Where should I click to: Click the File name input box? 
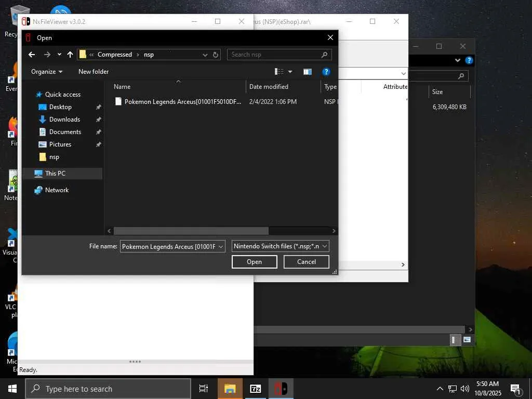point(168,246)
